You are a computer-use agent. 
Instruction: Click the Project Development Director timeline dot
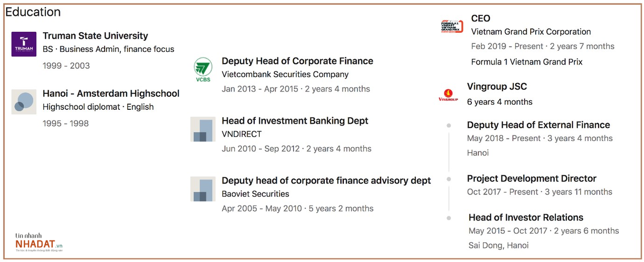[449, 179]
